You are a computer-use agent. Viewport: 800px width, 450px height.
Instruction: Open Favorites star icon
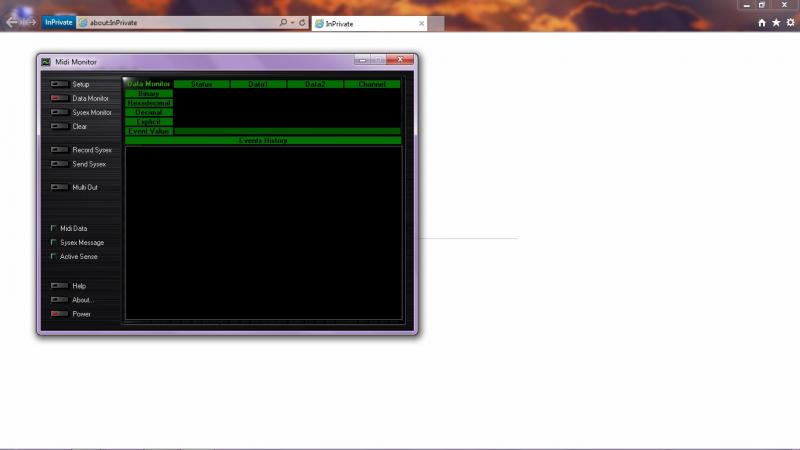point(776,22)
